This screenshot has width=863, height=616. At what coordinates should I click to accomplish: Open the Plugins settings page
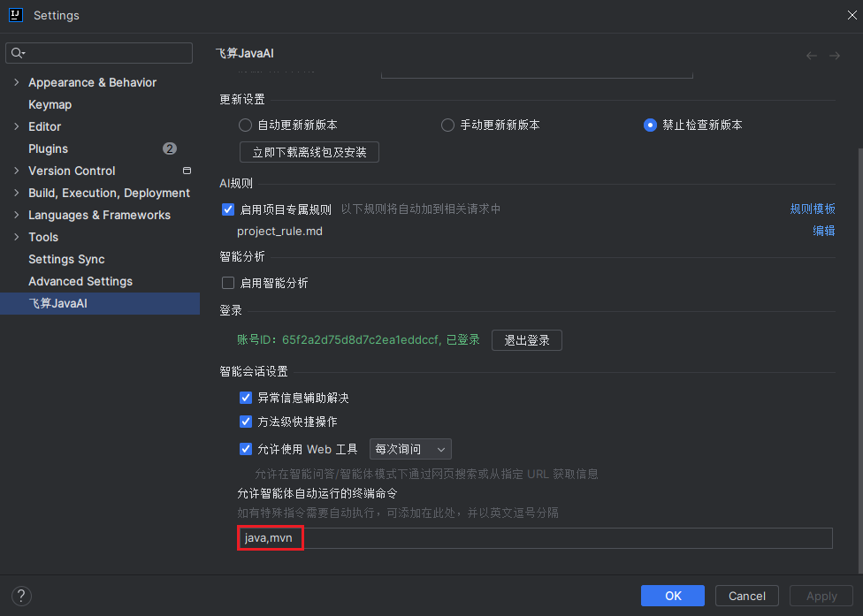49,149
